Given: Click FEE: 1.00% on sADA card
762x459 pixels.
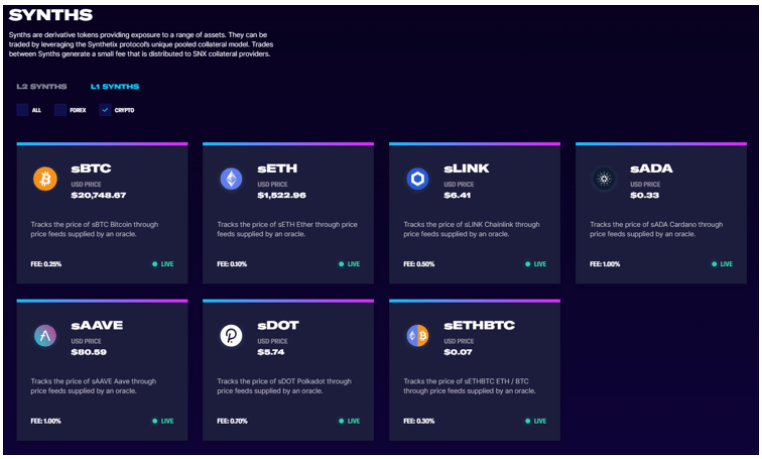Looking at the screenshot, I should click(x=605, y=264).
